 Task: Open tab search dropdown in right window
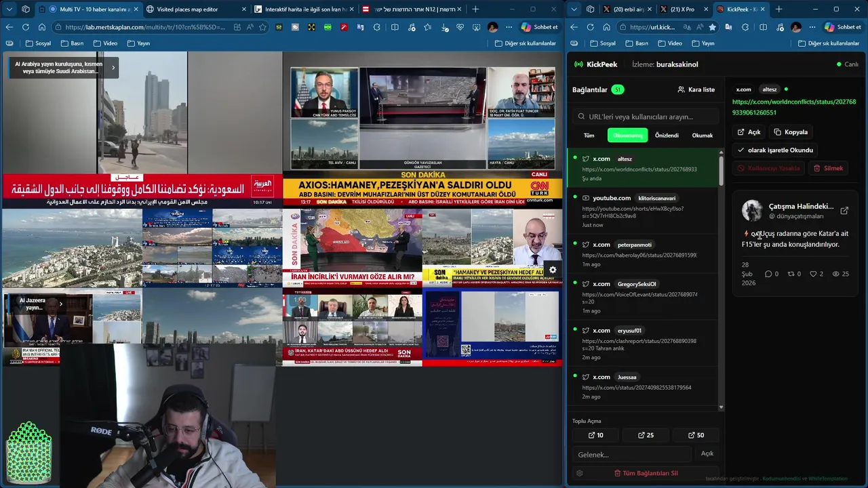[x=575, y=9]
